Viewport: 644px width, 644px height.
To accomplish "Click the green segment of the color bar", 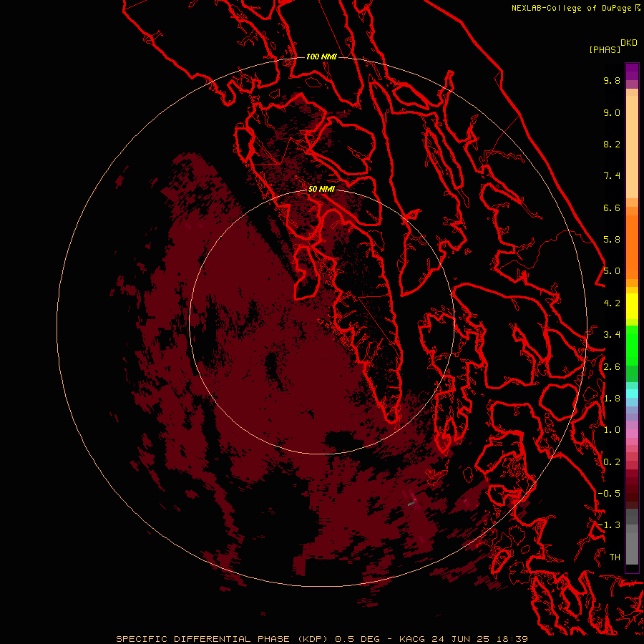I will (x=632, y=353).
